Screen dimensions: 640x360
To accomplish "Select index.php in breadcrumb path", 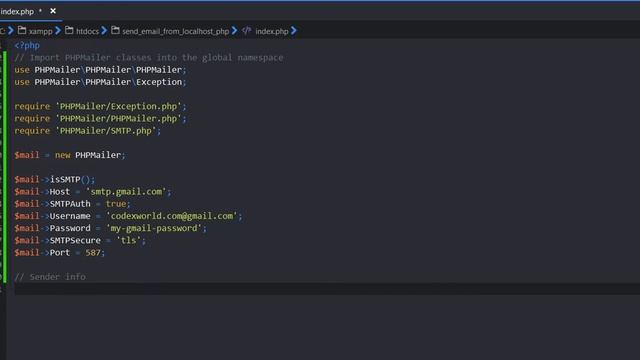I will (x=272, y=31).
